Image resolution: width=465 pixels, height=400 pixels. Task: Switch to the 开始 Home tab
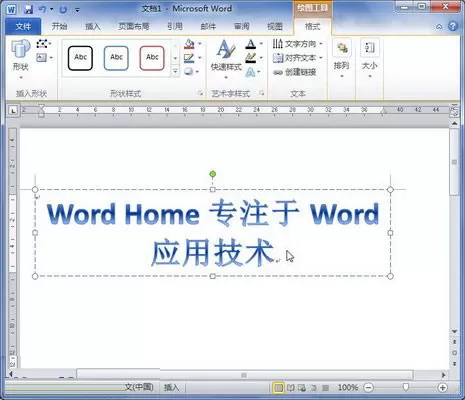59,26
